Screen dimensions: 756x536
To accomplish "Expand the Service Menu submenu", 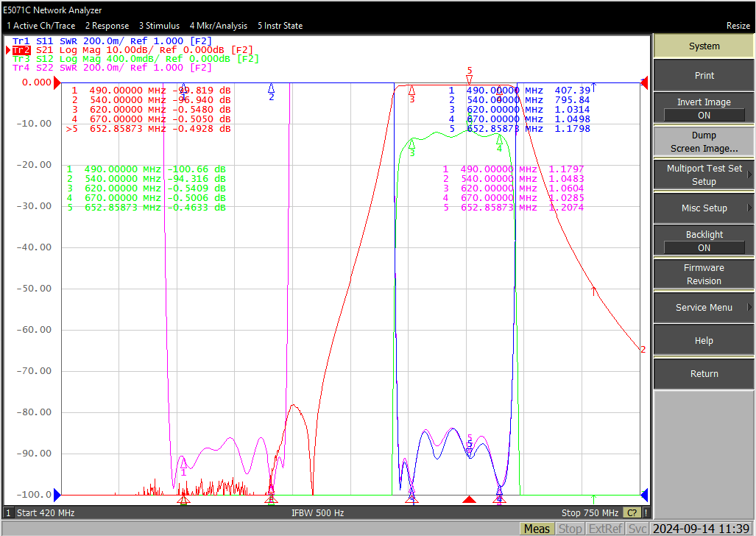I will point(704,307).
